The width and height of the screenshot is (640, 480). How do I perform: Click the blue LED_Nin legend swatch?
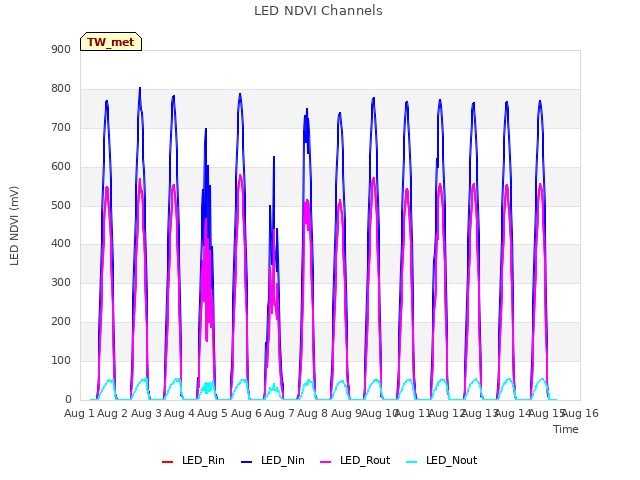click(x=247, y=462)
